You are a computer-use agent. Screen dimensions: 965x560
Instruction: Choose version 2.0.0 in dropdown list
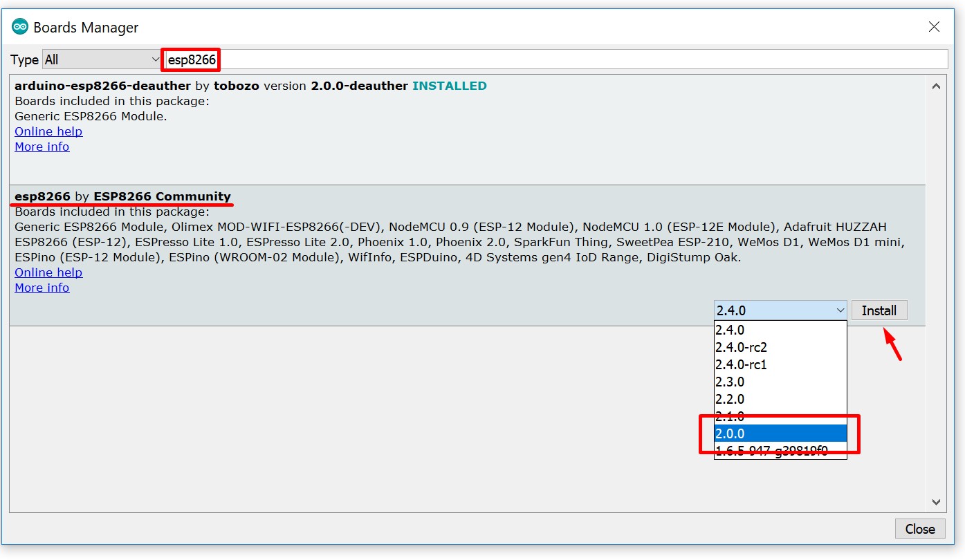[x=780, y=433]
